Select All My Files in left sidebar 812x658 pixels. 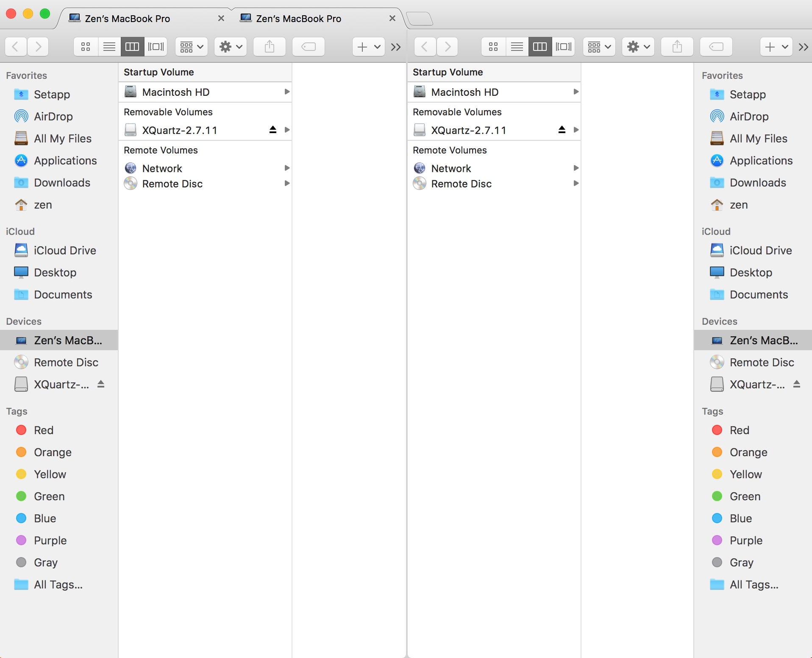coord(59,138)
